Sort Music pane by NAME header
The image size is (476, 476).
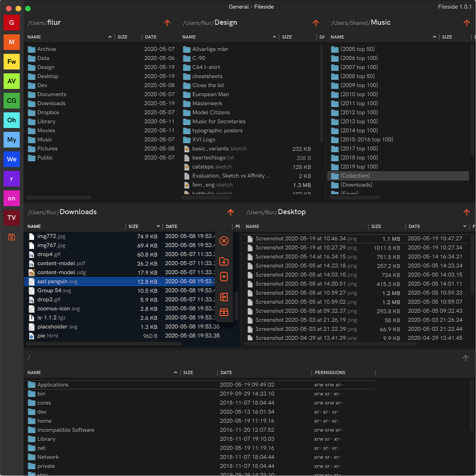pos(337,37)
